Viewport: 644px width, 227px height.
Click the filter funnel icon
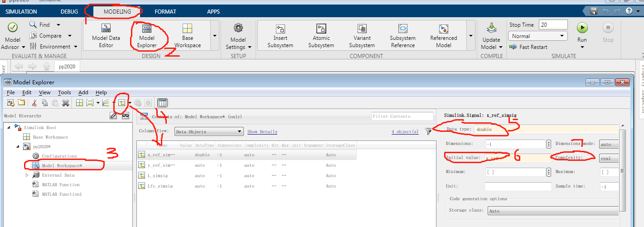(429, 131)
